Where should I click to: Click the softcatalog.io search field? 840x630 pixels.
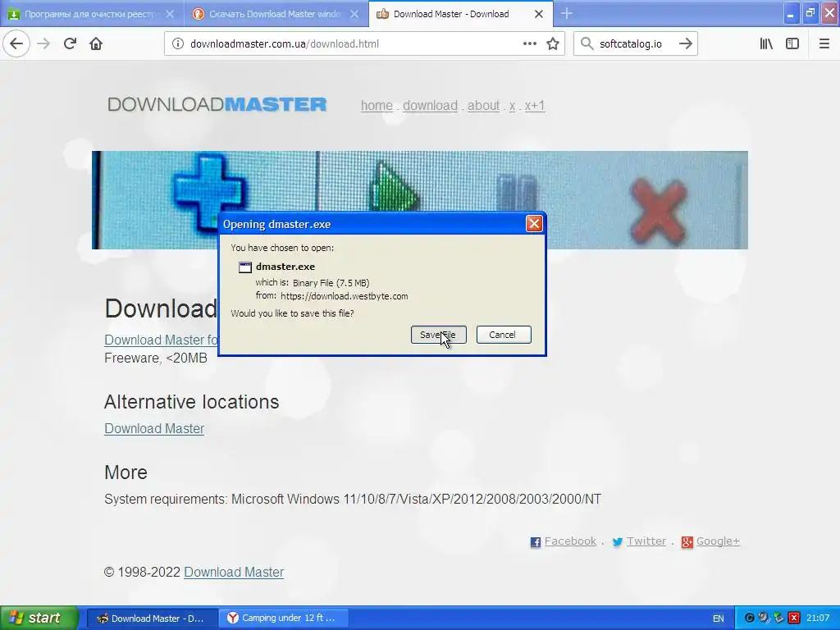point(635,44)
